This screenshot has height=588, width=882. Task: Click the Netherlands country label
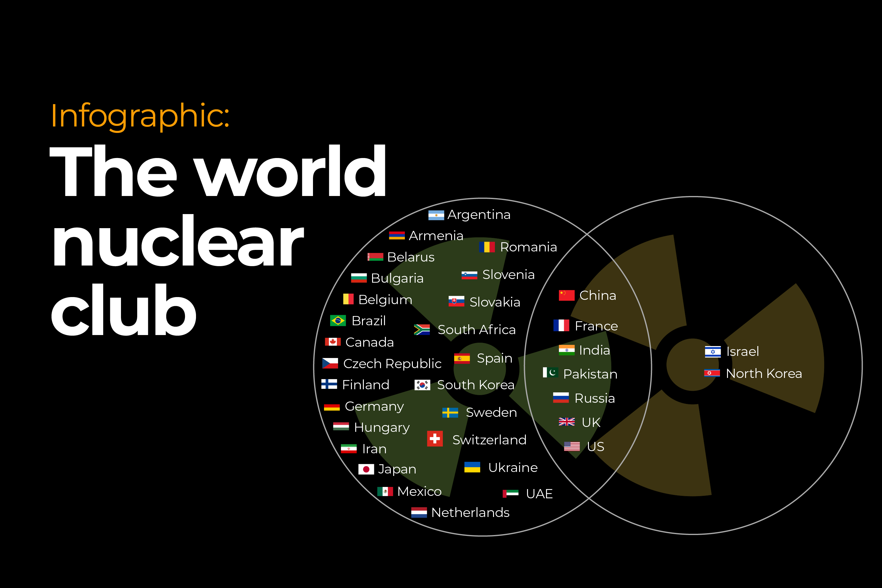click(471, 513)
